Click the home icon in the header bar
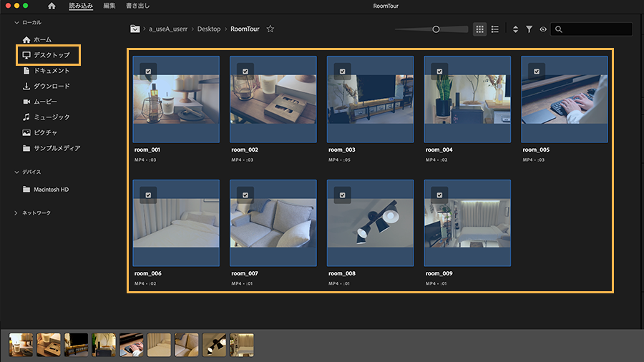 52,6
